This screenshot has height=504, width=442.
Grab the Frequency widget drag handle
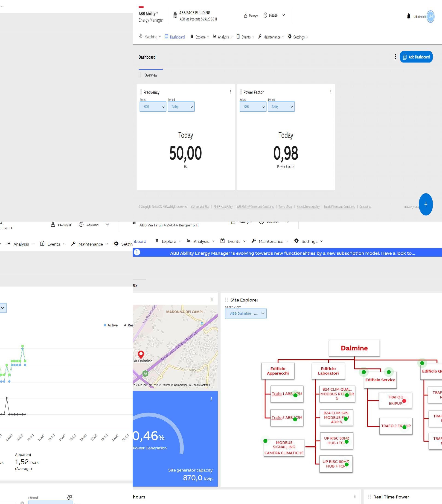point(141,92)
